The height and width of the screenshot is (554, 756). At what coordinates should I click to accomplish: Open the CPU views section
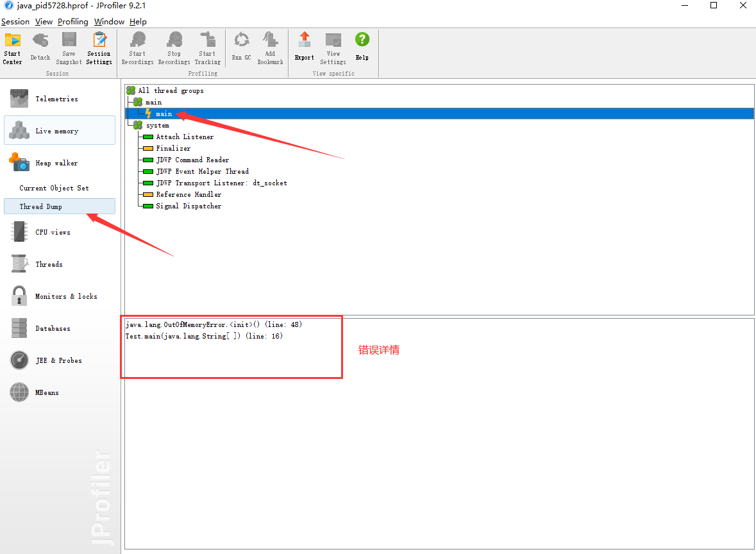click(59, 232)
